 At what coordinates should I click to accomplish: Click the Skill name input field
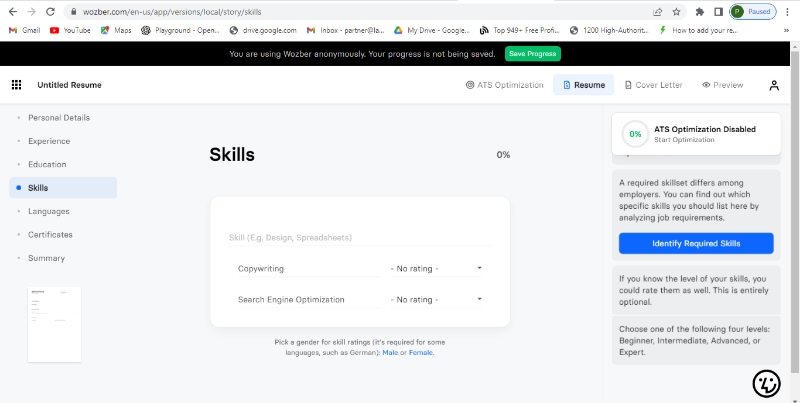(x=358, y=238)
